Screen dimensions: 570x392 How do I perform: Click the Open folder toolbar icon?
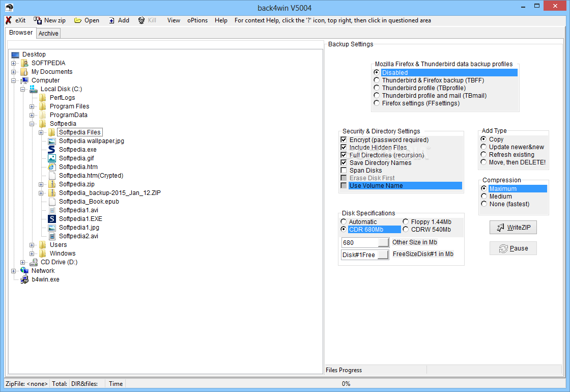click(x=78, y=20)
